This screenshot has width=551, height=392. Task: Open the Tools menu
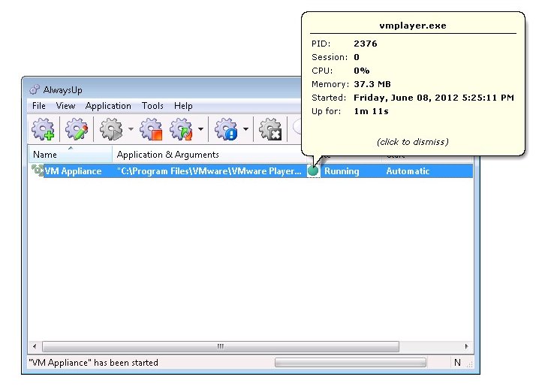click(x=152, y=106)
